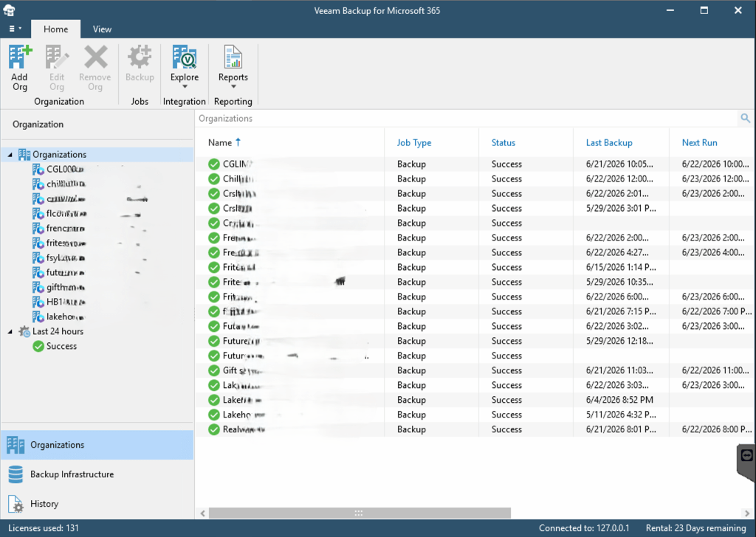Select the CGLIN job row
The height and width of the screenshot is (537, 756).
[475, 164]
